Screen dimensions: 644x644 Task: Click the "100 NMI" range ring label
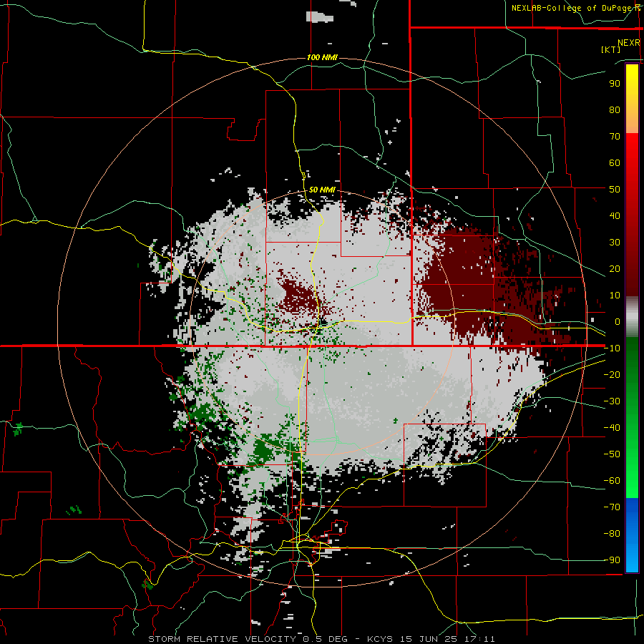[x=322, y=57]
